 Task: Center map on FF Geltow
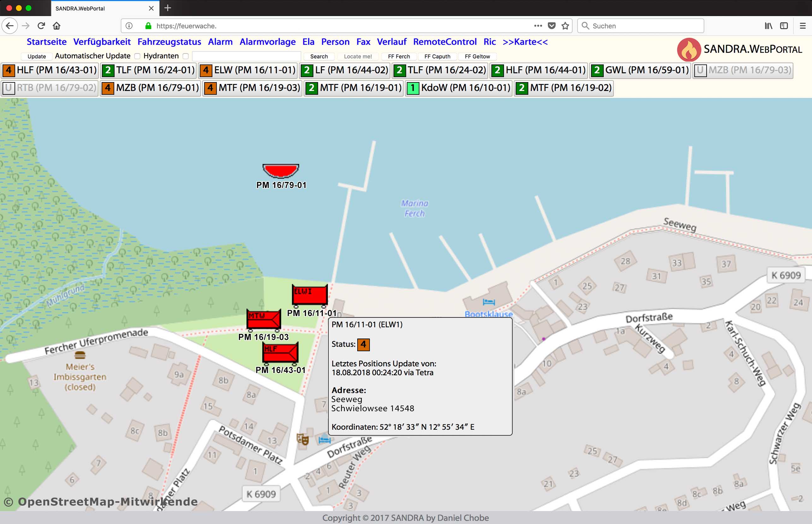pyautogui.click(x=477, y=57)
